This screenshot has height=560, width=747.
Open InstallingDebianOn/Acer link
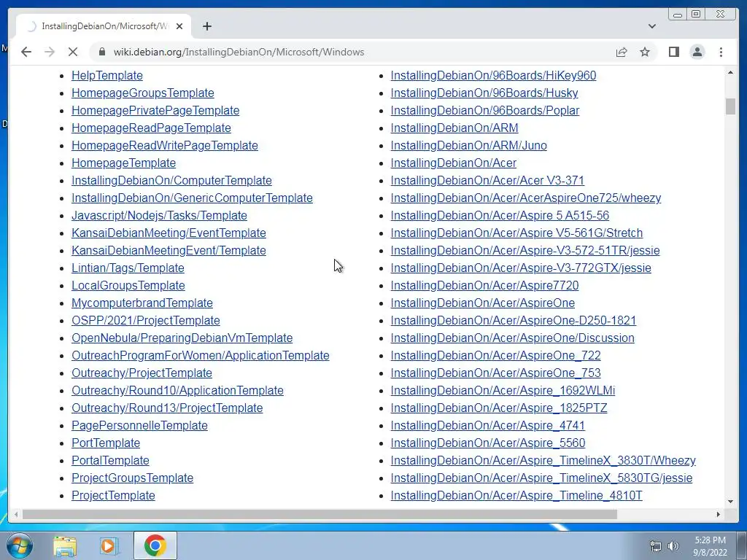pos(454,163)
